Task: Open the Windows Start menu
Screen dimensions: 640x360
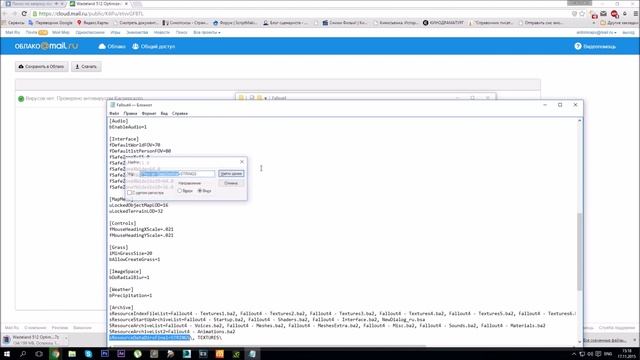Action: pyautogui.click(x=7, y=353)
